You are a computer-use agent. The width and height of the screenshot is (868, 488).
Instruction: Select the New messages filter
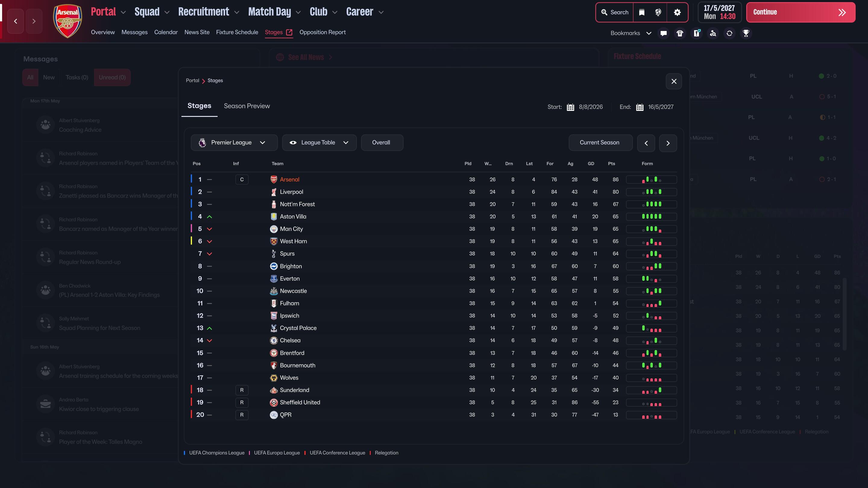49,77
